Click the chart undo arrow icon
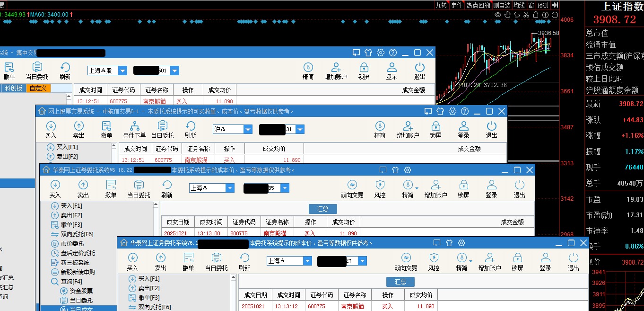Image resolution: width=644 pixels, height=311 pixels. coord(517,15)
